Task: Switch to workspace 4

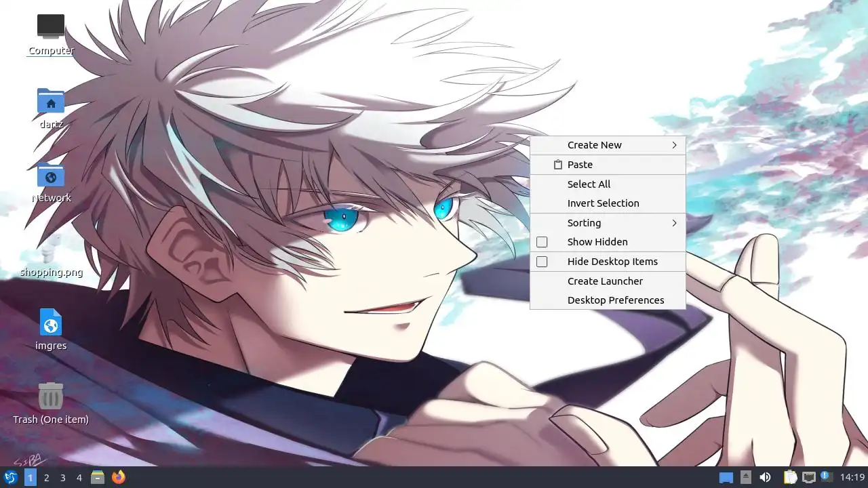Action: coord(79,478)
